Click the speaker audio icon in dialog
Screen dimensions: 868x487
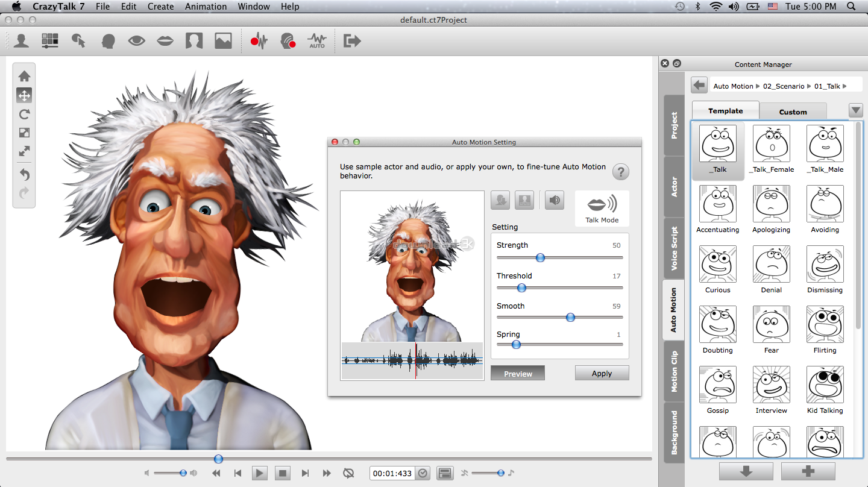tap(555, 200)
